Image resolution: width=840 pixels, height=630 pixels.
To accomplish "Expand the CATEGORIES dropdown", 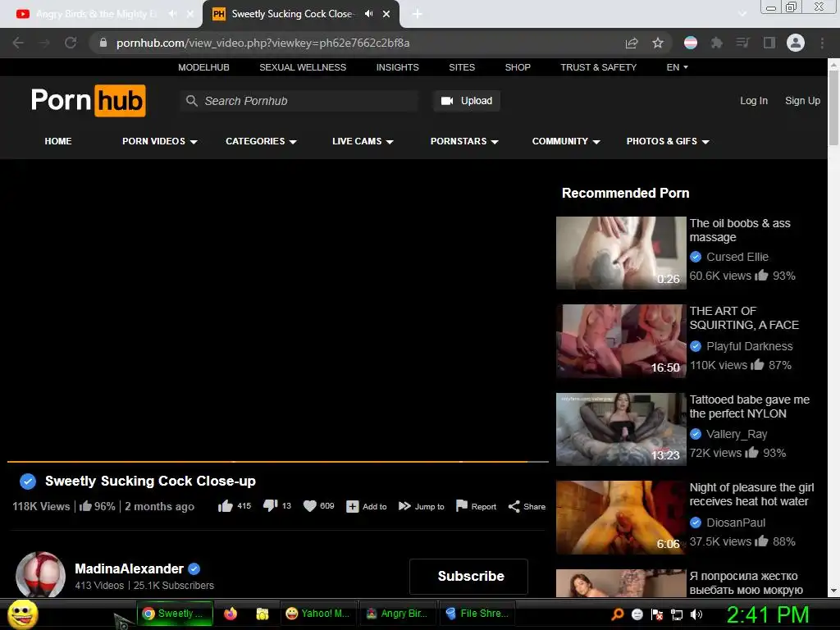I will (x=261, y=141).
